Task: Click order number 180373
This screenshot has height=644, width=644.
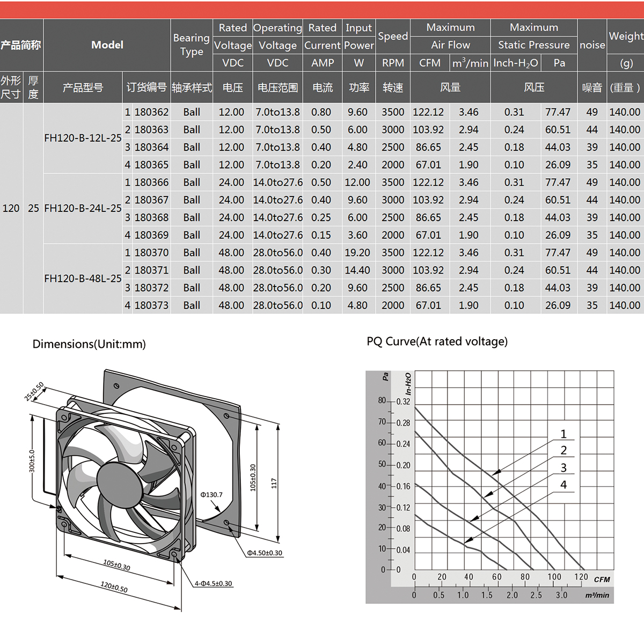Action: click(x=151, y=305)
